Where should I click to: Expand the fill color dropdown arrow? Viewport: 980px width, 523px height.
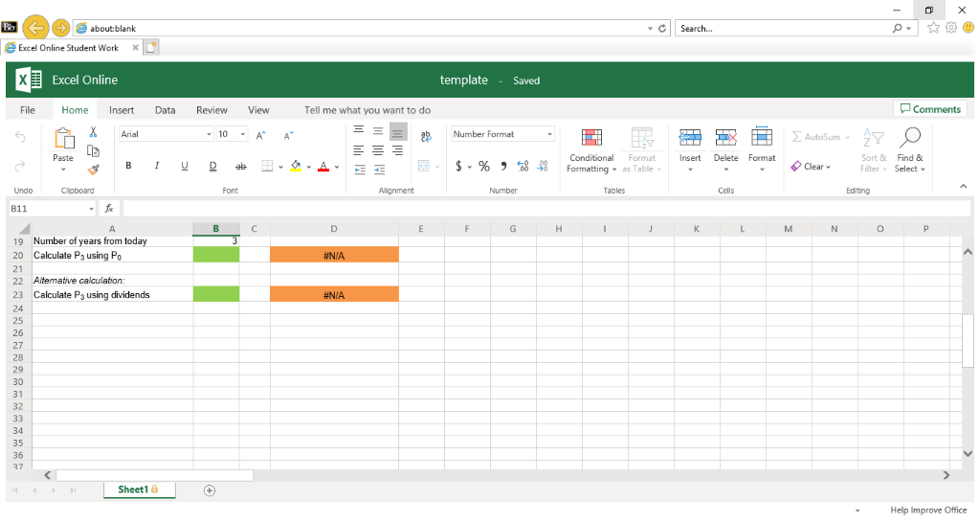309,167
